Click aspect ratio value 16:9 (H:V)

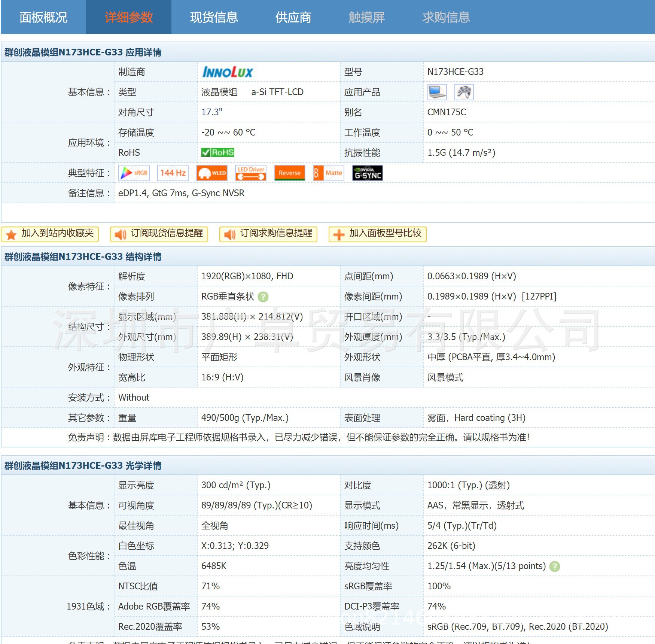(222, 377)
